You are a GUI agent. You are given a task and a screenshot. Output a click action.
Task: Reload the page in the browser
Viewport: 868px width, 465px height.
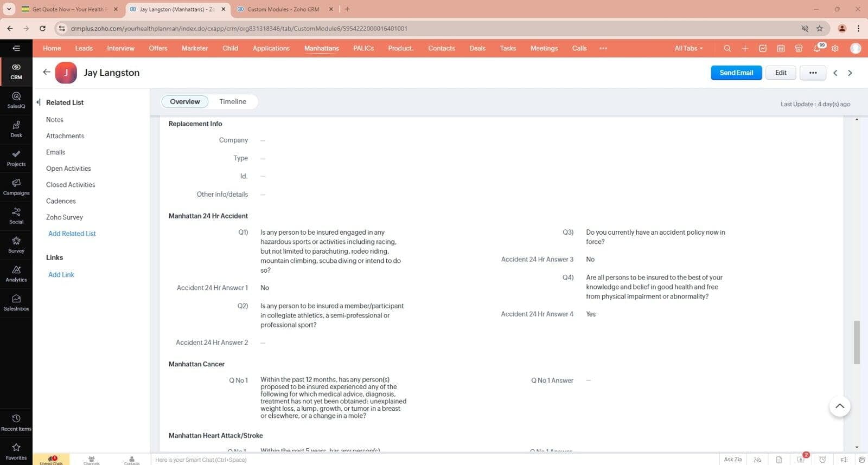(42, 28)
